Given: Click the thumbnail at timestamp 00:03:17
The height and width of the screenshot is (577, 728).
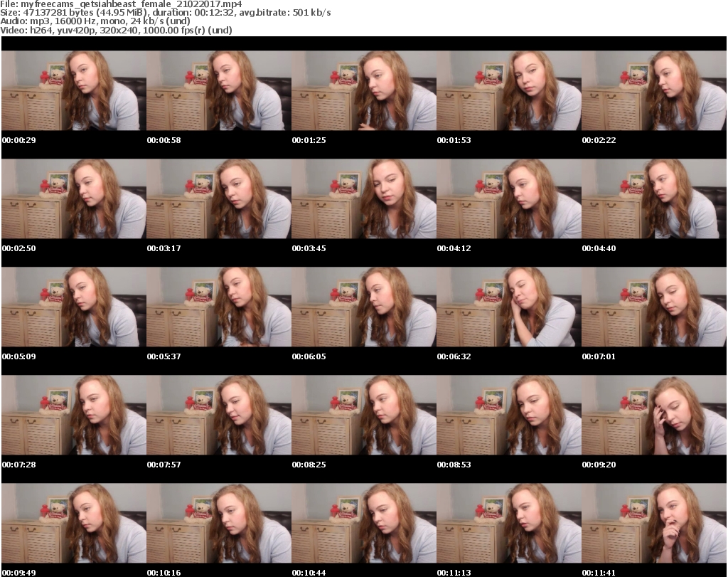Looking at the screenshot, I should point(219,198).
